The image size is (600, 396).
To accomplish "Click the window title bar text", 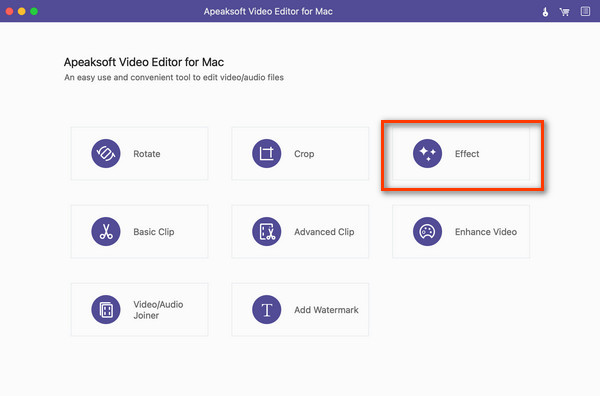I will [x=268, y=12].
